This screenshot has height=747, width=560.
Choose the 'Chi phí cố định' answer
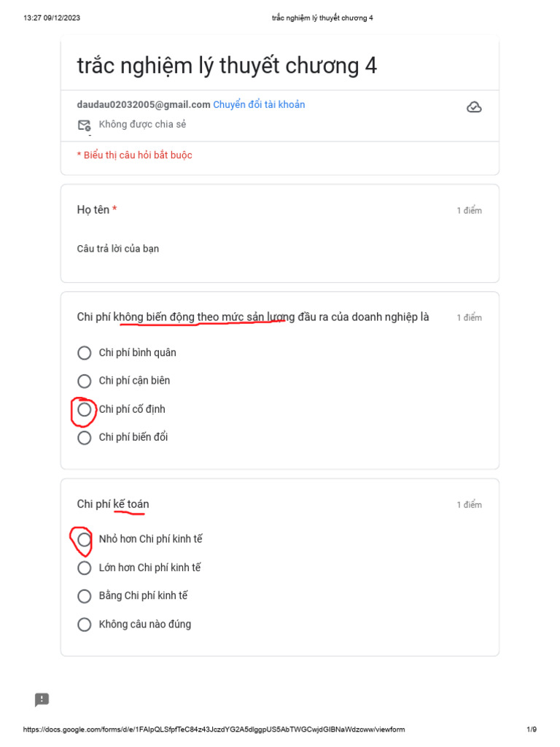pos(85,409)
